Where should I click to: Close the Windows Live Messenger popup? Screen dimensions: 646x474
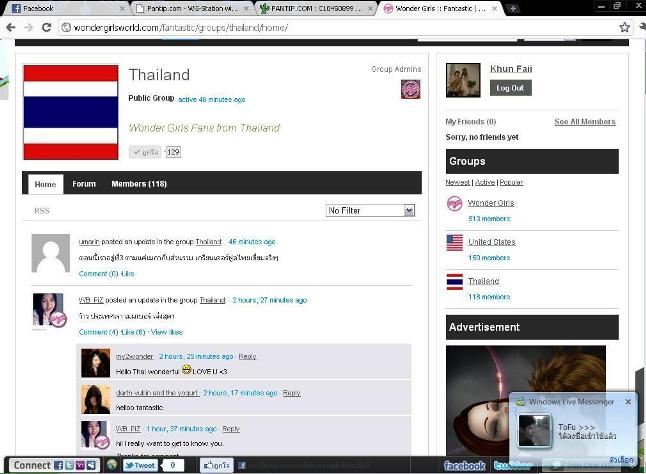pyautogui.click(x=628, y=402)
